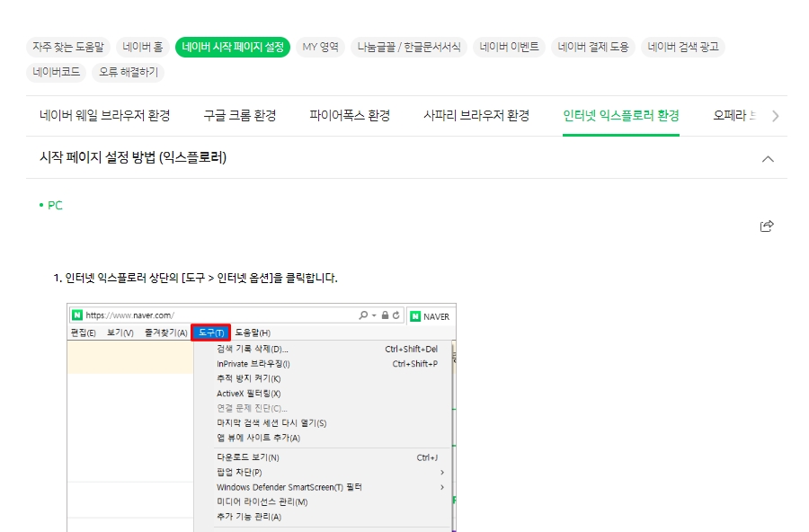
Task: Open the partially visible 오페라 tab
Action: pyautogui.click(x=734, y=116)
